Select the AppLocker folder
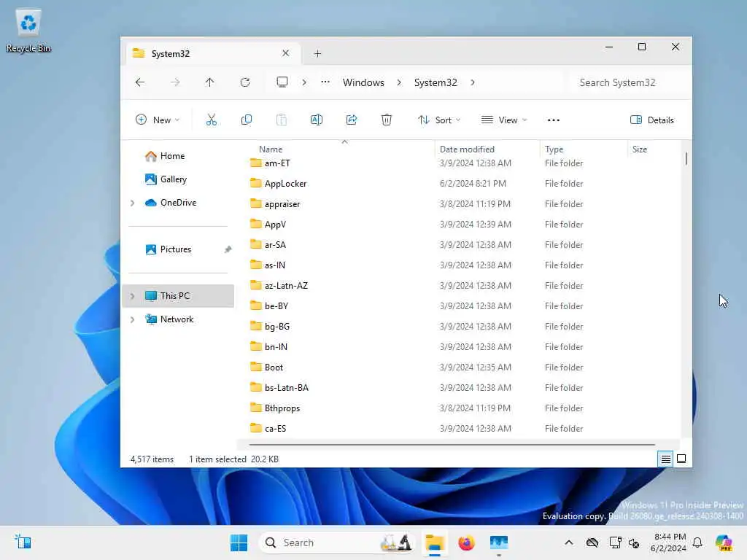Image resolution: width=747 pixels, height=560 pixels. 286,183
